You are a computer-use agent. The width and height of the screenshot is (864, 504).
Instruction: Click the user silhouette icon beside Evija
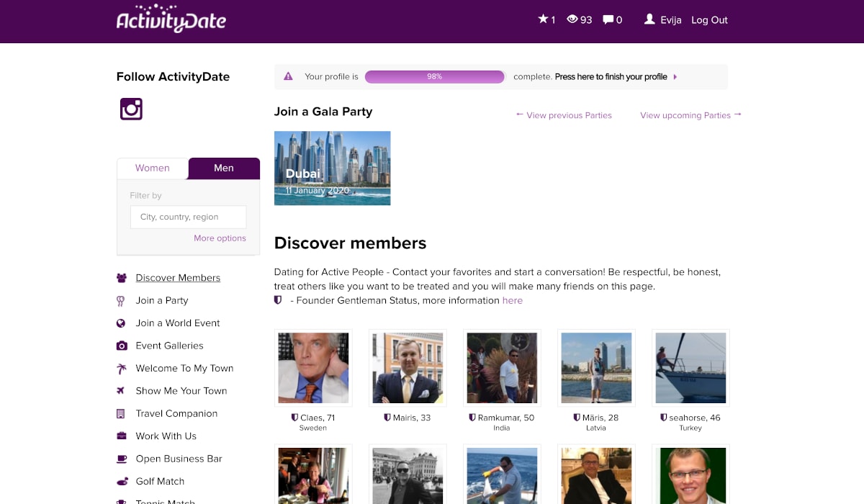coord(649,19)
